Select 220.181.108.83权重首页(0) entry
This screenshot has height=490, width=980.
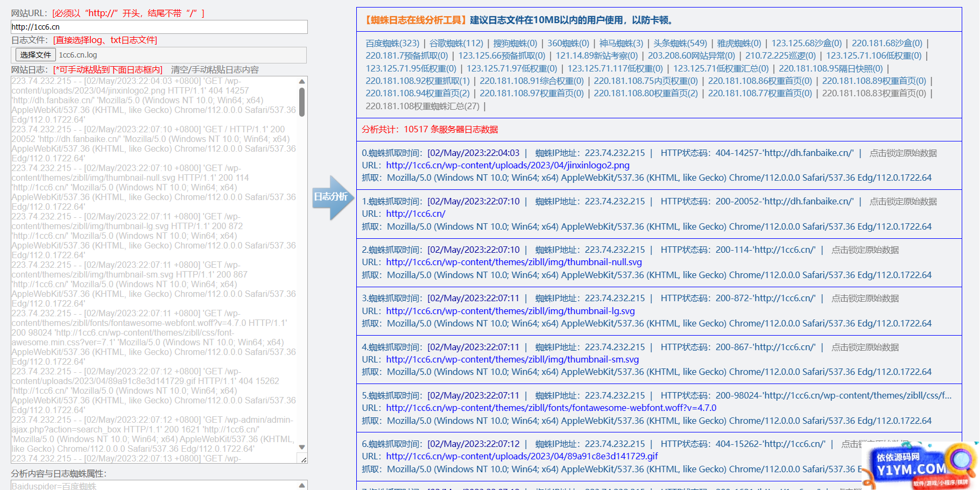coord(874,93)
